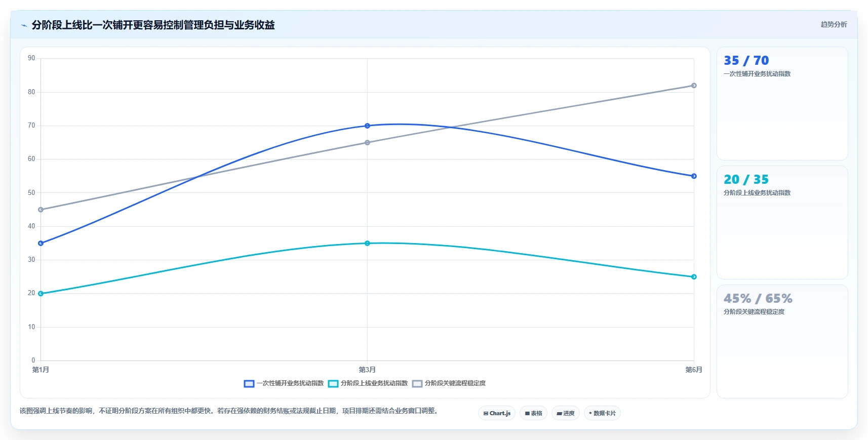Image resolution: width=868 pixels, height=440 pixels.
Task: Click the 第6月 x-axis label
Action: coord(694,370)
